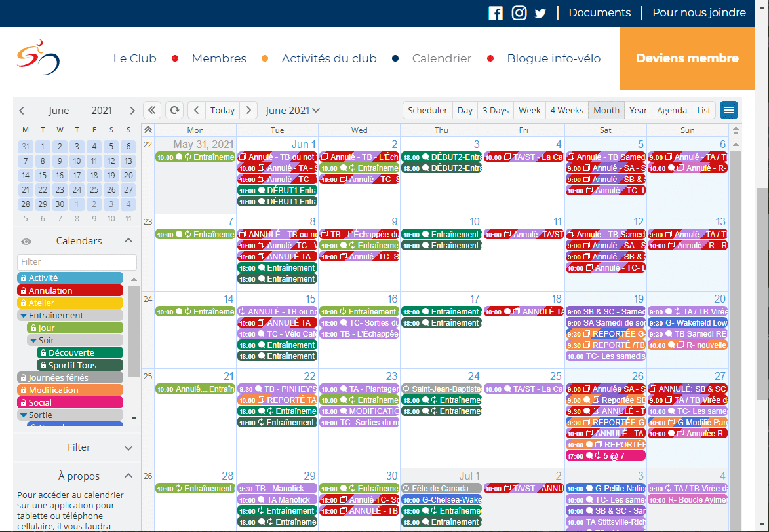
Task: Collapse sidebar with double-left arrow icon
Action: [x=152, y=110]
